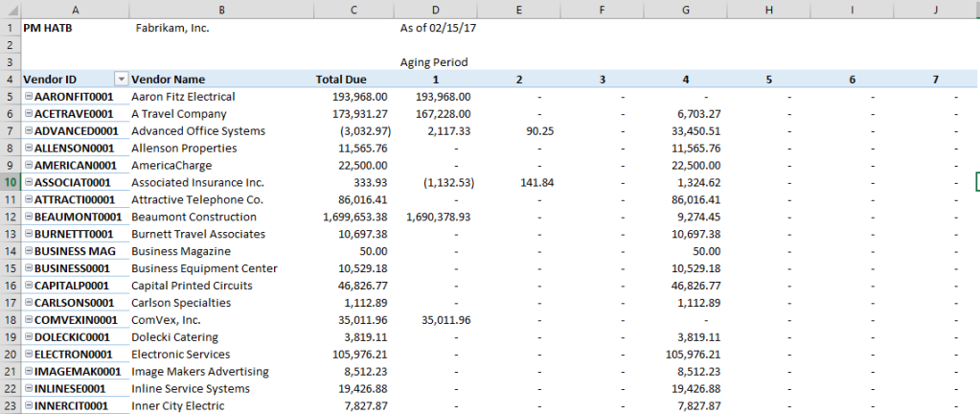The width and height of the screenshot is (980, 414).
Task: Collapse the AARONFIT0001 vendor row
Action: [28, 96]
